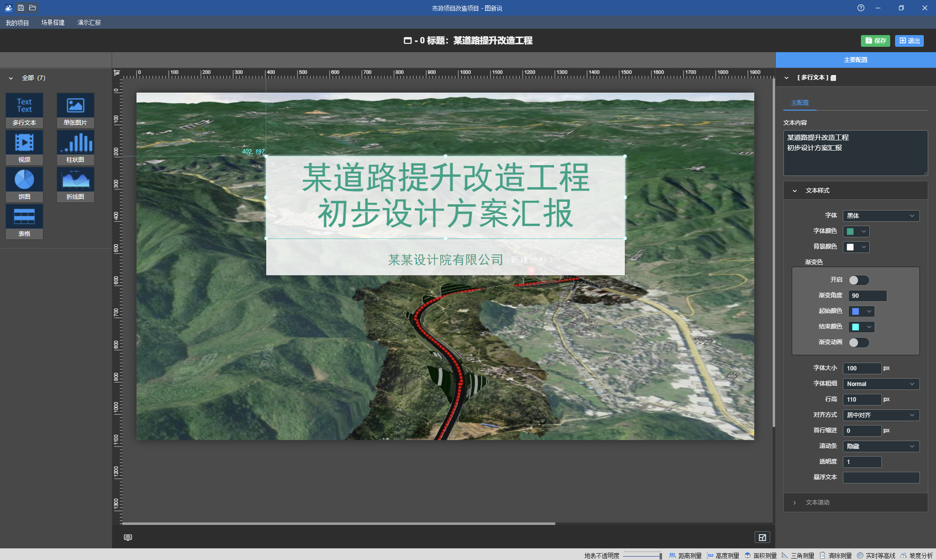The width and height of the screenshot is (936, 560).
Task: Select the single image (单张图片) component icon
Action: click(x=75, y=106)
